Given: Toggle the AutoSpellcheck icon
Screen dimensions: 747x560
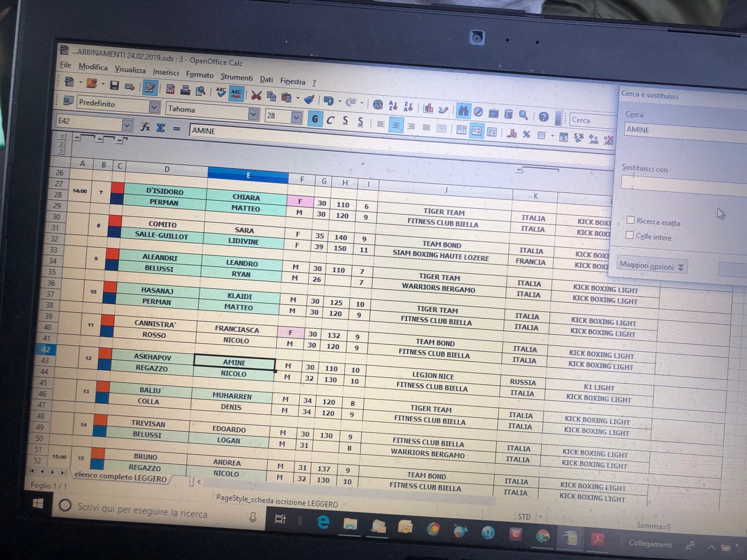Looking at the screenshot, I should (x=236, y=94).
